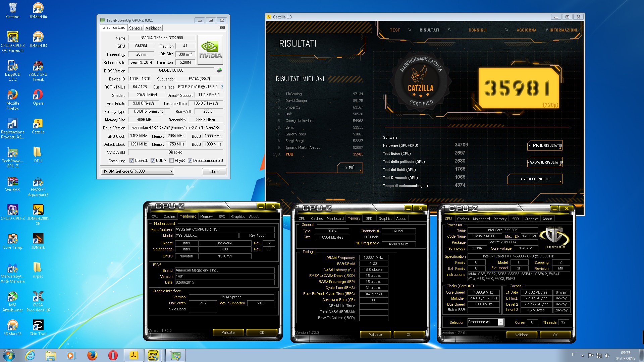The height and width of the screenshot is (362, 644).
Task: Open the Core Temp desktop shortcut
Action: pyautogui.click(x=12, y=241)
